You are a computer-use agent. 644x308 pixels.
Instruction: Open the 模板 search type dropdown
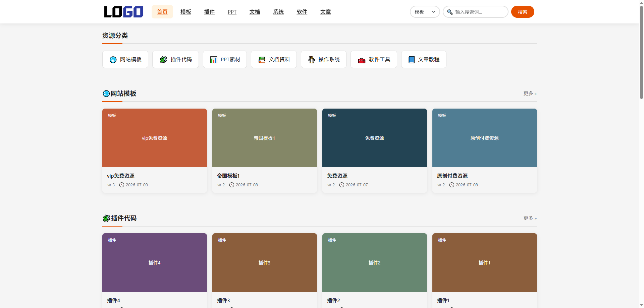click(425, 12)
